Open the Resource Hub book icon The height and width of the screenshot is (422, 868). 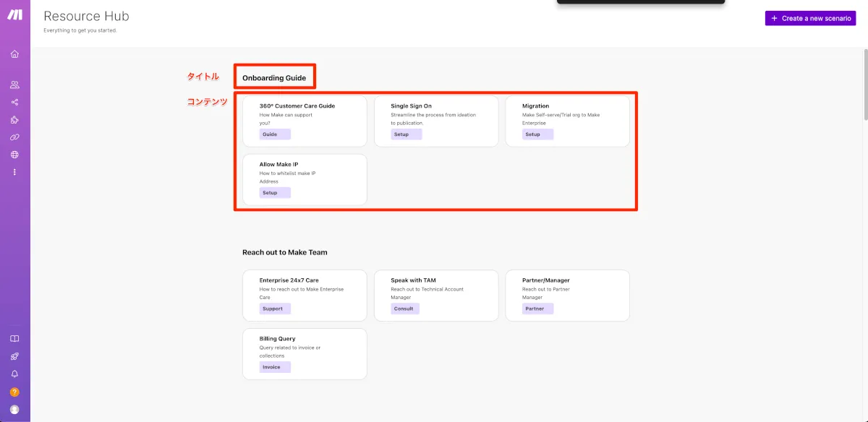pos(14,339)
